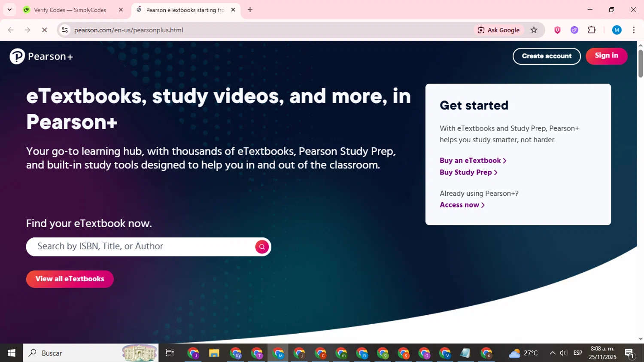Image resolution: width=644 pixels, height=362 pixels.
Task: Open Chrome taskbar icon with V badge
Action: point(445,353)
